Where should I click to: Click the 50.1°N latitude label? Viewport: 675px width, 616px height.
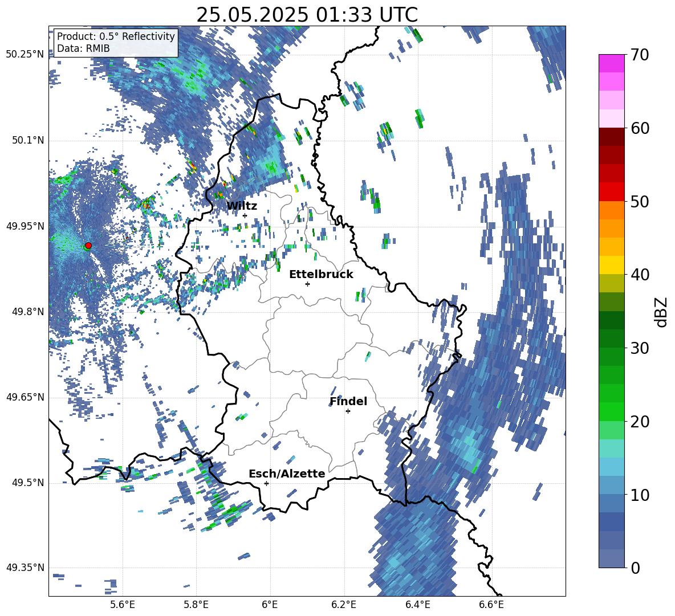[x=28, y=140]
